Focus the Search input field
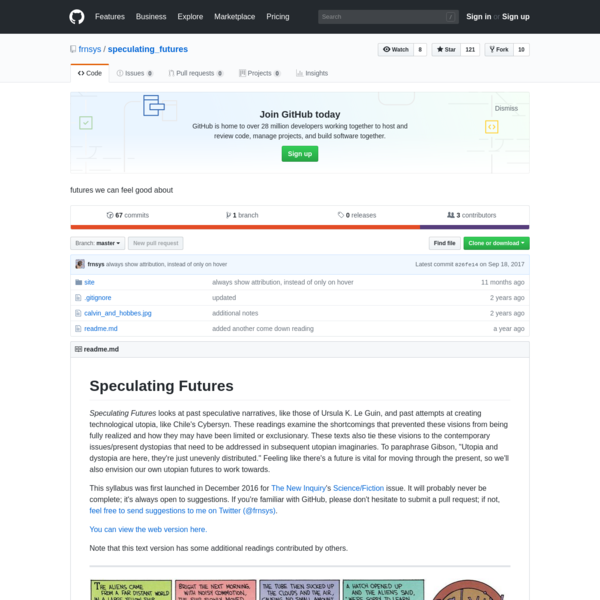The height and width of the screenshot is (600, 600). 388,17
